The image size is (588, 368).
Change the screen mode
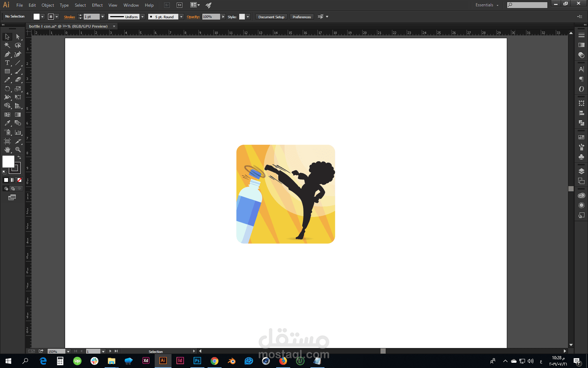(12, 198)
